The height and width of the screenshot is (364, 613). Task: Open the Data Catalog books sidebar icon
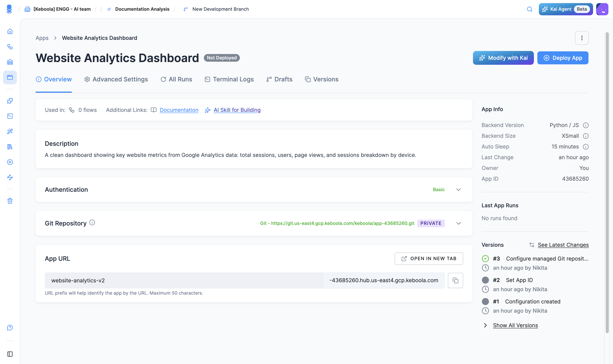[10, 147]
